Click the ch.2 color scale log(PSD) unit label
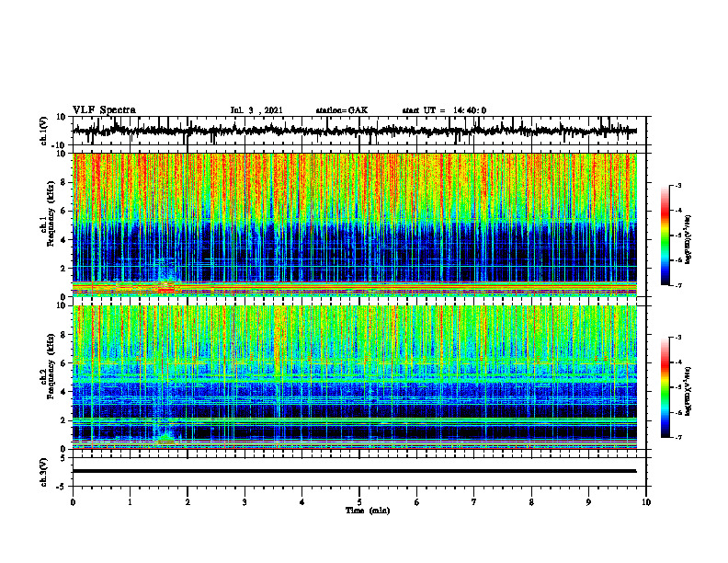Image resolution: width=728 pixels, height=563 pixels. tap(688, 391)
